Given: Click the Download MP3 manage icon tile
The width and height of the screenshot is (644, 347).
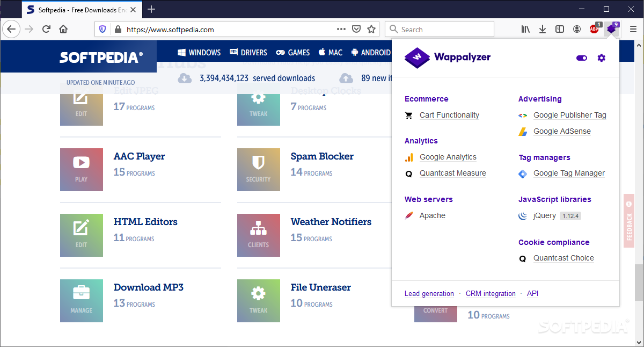Looking at the screenshot, I should (82, 301).
